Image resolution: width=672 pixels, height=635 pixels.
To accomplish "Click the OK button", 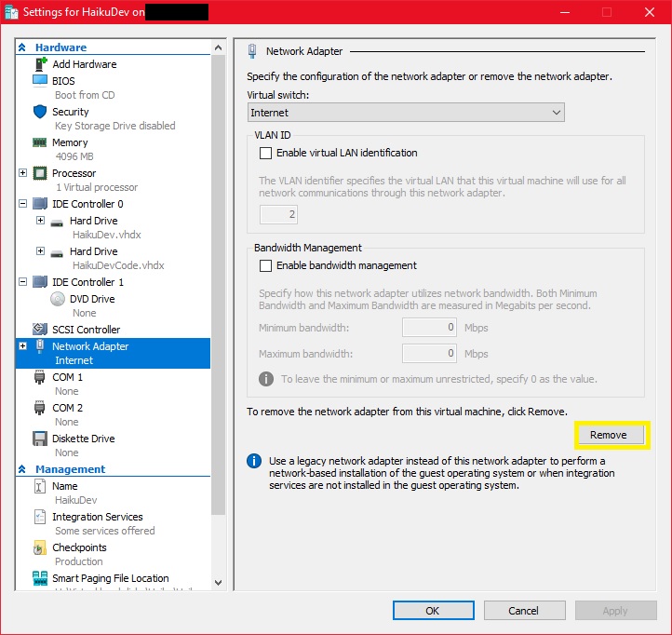I will click(433, 611).
